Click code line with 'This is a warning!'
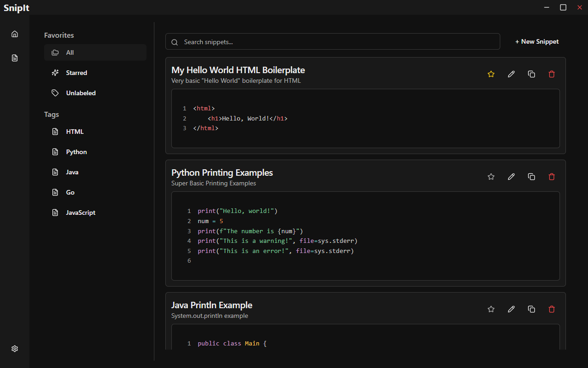 (277, 241)
